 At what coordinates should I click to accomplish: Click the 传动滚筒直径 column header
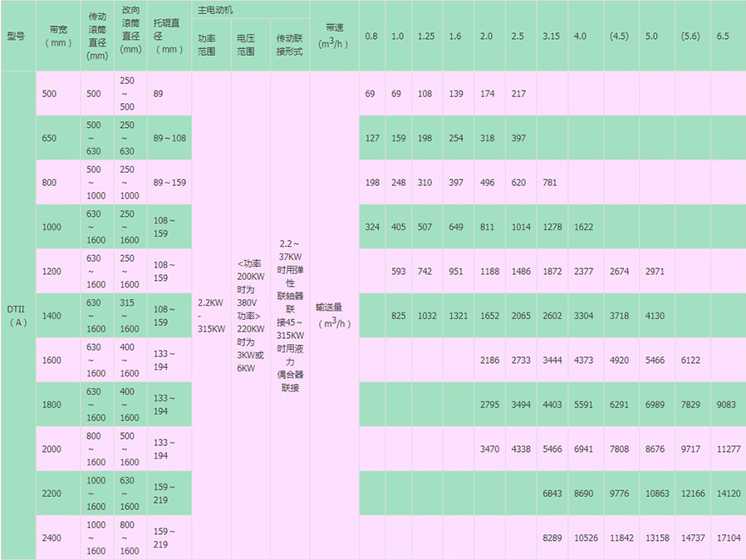pos(97,37)
